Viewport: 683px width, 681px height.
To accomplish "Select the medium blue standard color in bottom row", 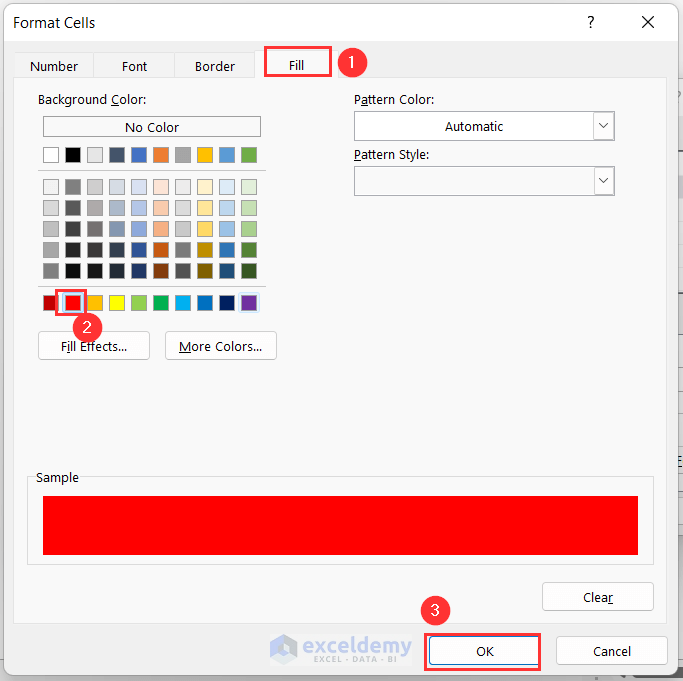I will (x=205, y=302).
